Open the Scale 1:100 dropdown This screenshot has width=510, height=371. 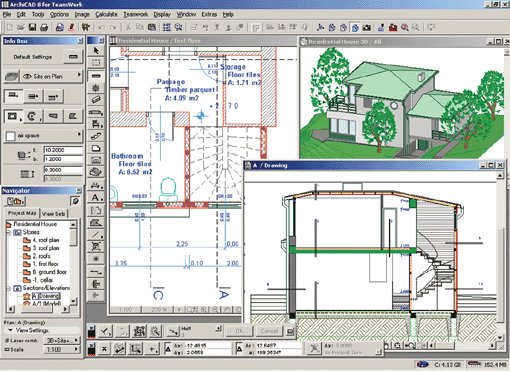click(x=62, y=349)
